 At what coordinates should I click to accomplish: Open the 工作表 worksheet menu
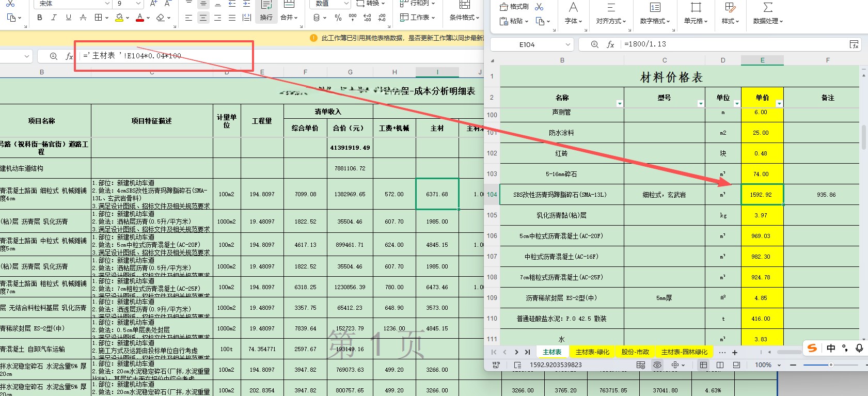point(418,18)
